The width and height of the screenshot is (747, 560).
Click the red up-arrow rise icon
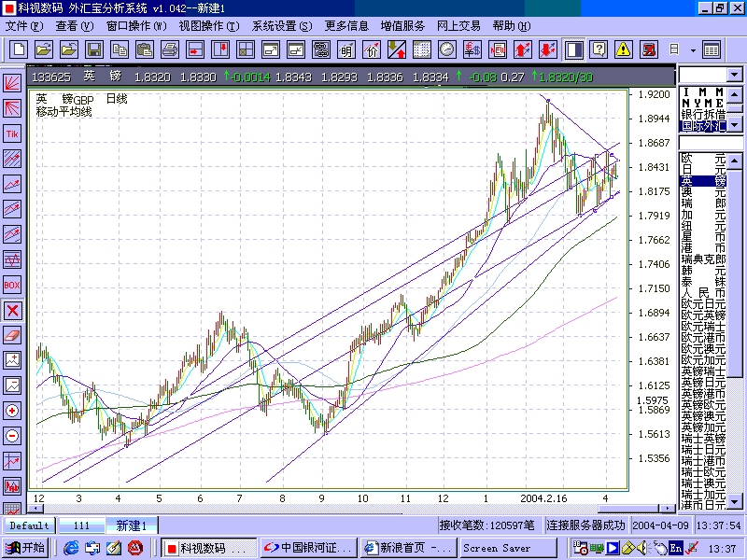(x=523, y=49)
